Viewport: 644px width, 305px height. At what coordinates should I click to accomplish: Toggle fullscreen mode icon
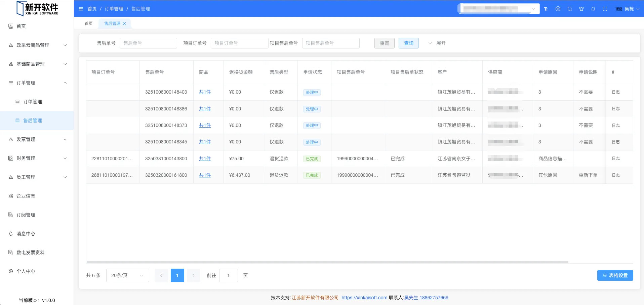605,9
